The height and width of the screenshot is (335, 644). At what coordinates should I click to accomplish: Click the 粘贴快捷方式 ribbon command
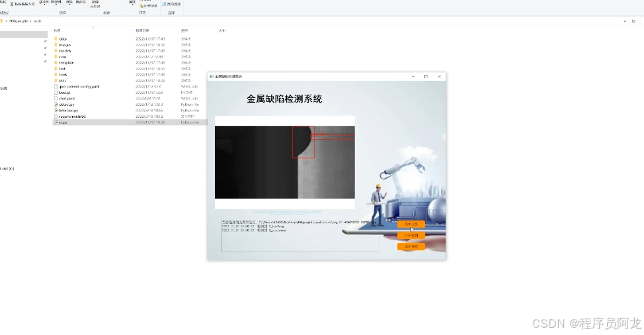tap(22, 4)
